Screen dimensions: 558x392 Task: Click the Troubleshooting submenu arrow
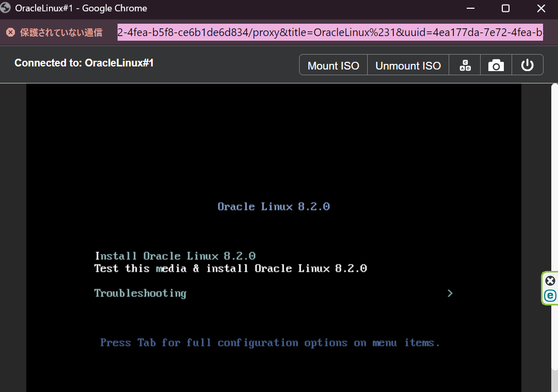click(x=450, y=293)
